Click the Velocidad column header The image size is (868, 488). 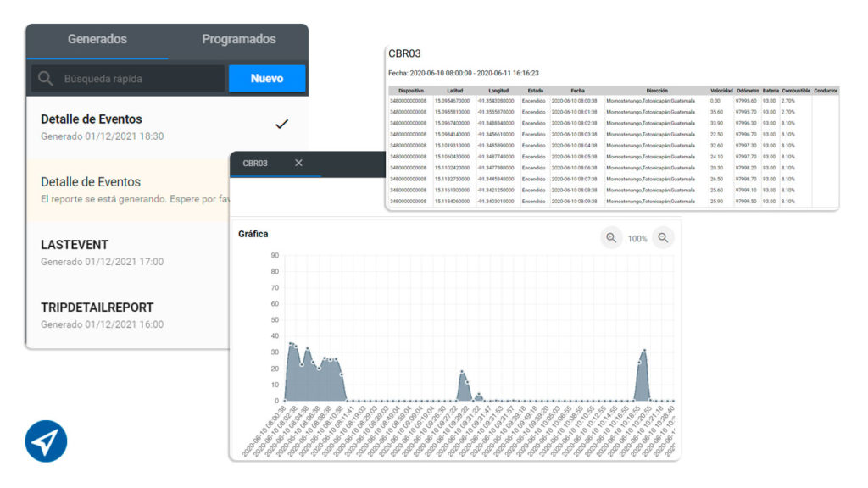click(x=721, y=91)
